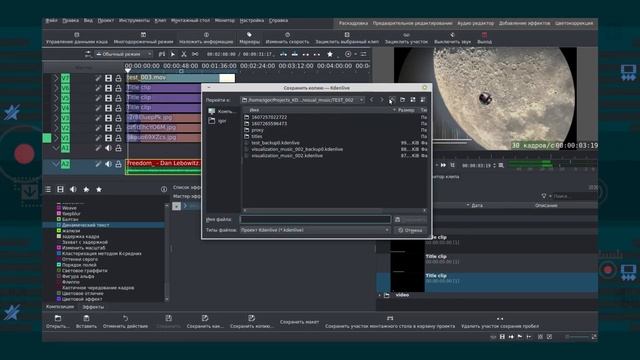Click the star favorite effects icon in timeline toolbar
The image size is (640, 360).
point(330,54)
